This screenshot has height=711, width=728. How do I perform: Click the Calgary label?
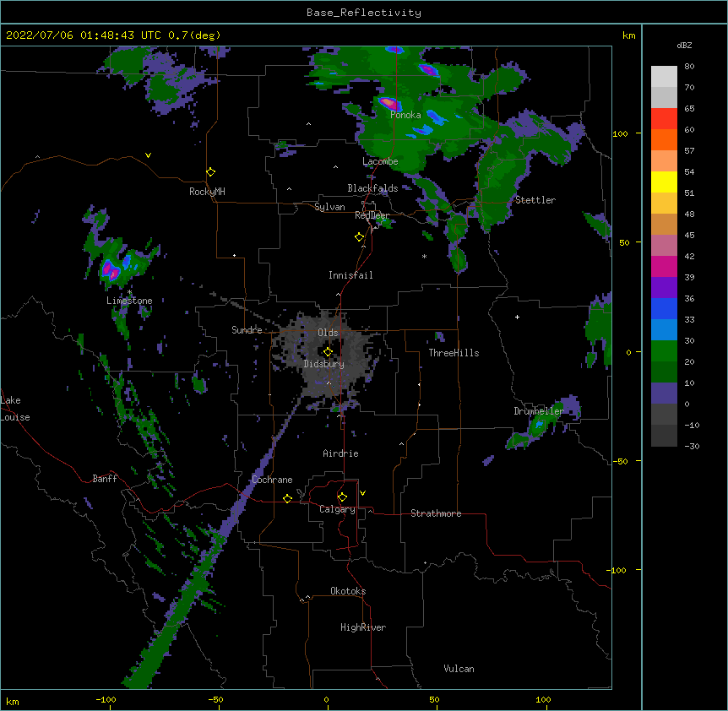coord(337,509)
